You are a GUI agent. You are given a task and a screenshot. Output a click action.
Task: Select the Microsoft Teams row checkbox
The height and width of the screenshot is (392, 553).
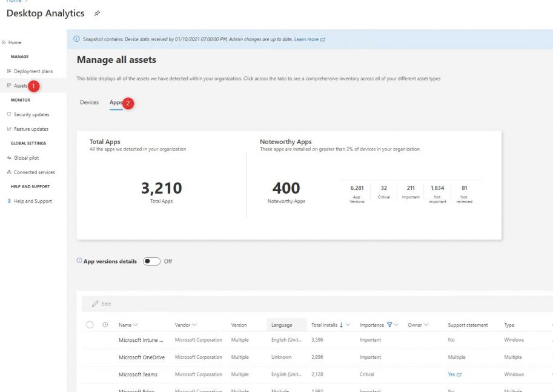coord(90,374)
